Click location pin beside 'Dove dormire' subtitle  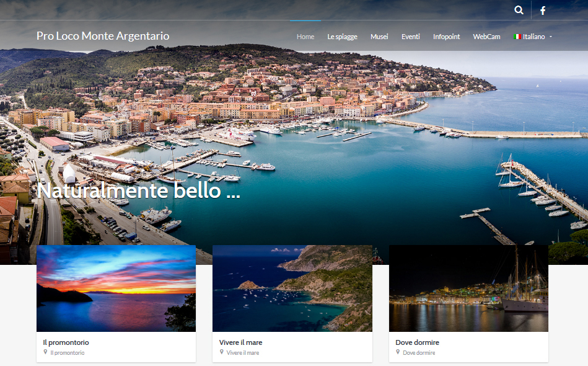click(x=398, y=352)
